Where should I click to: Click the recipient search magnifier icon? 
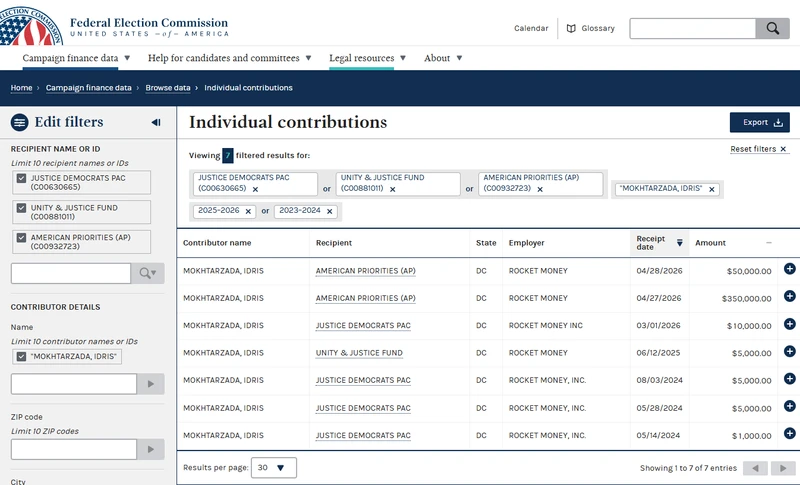147,273
